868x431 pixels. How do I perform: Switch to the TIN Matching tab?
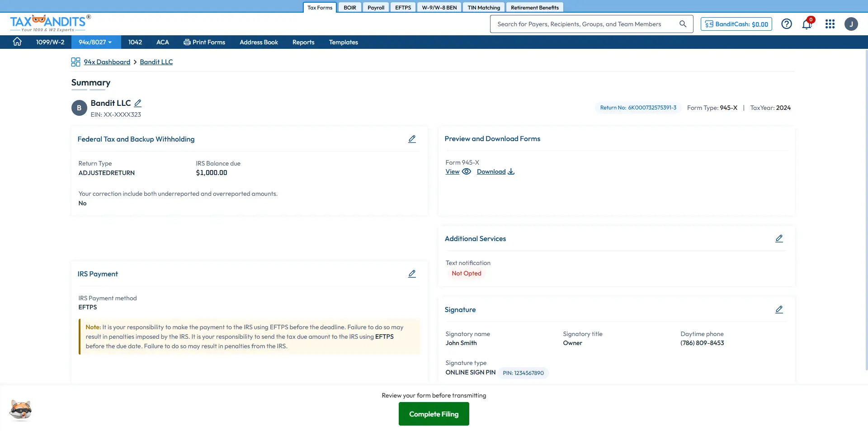coord(484,7)
